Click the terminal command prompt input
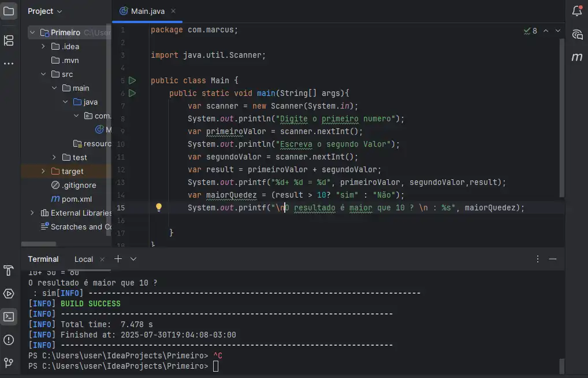The height and width of the screenshot is (378, 588). [215, 366]
